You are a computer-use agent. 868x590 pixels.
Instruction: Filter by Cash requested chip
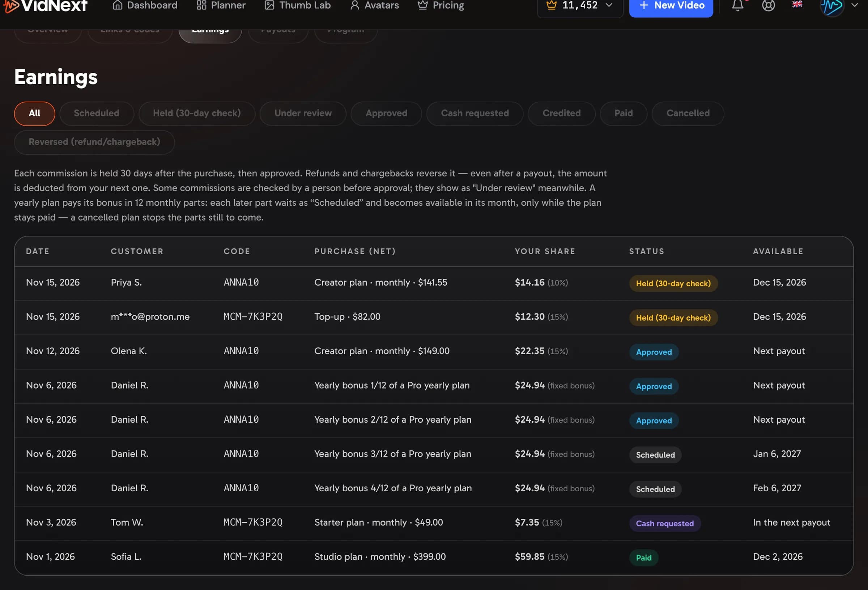tap(475, 113)
